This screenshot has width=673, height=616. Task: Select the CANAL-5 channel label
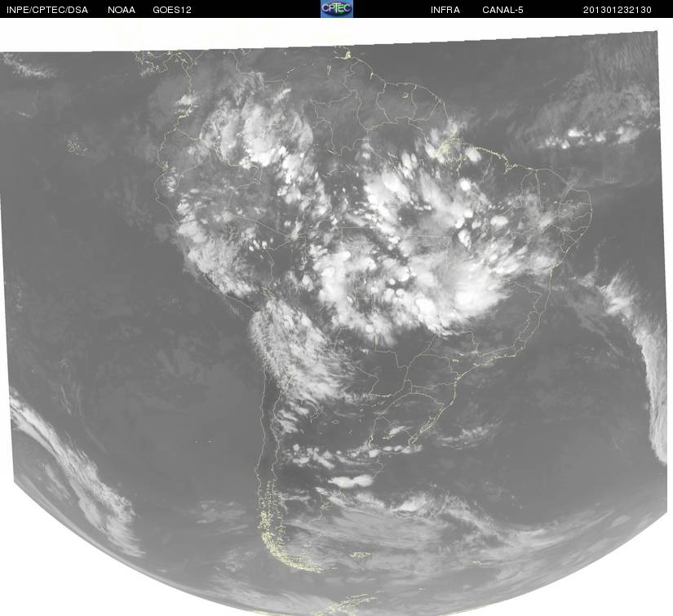[503, 10]
